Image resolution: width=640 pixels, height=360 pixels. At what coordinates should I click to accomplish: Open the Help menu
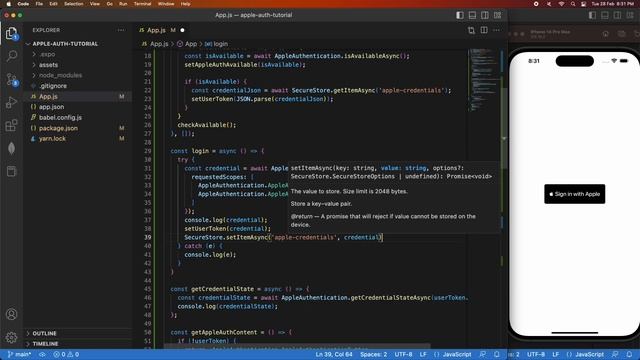pos(186,4)
